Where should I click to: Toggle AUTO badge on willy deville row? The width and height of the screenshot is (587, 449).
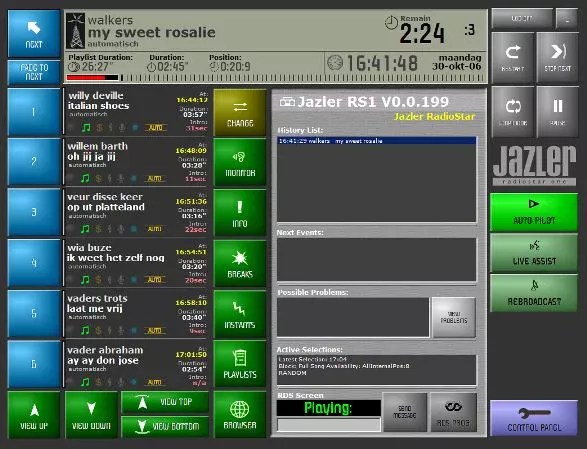point(155,128)
